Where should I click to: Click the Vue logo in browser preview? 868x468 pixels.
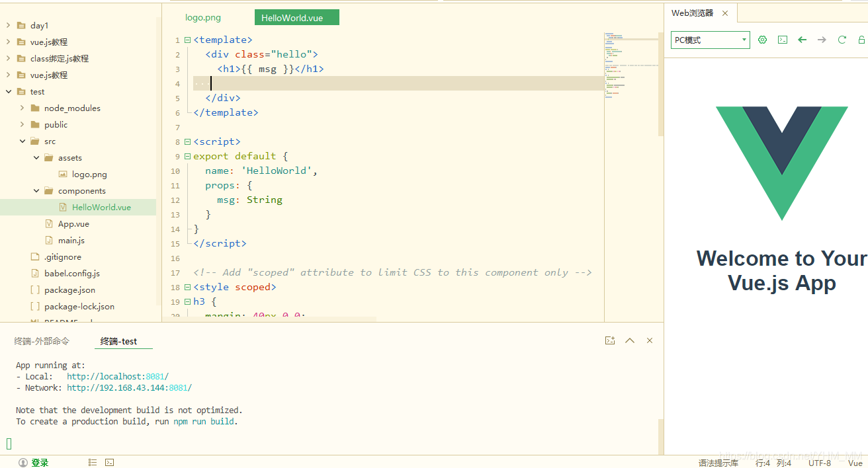(x=781, y=163)
